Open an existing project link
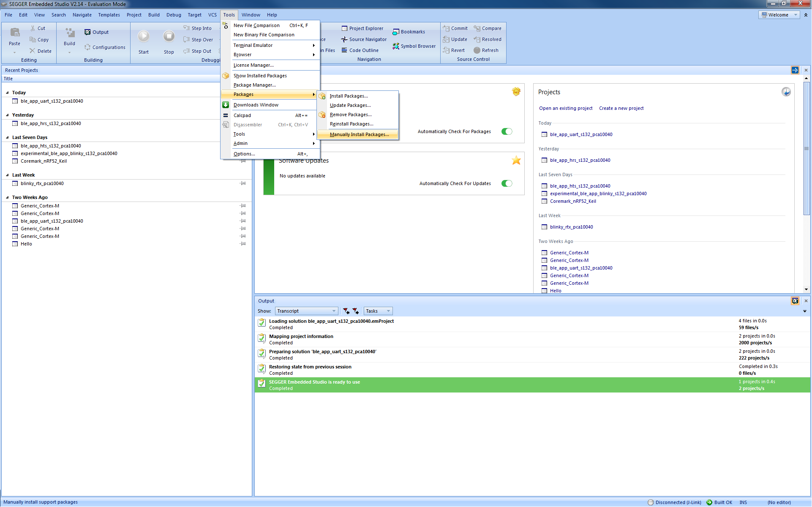This screenshot has width=812, height=507. coord(566,108)
